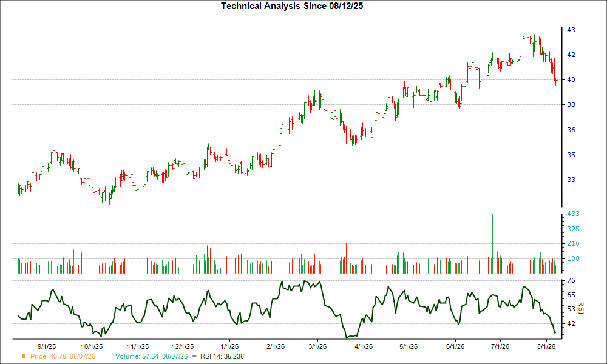
Task: Click the 11/1/25 date axis label
Action: [138, 346]
